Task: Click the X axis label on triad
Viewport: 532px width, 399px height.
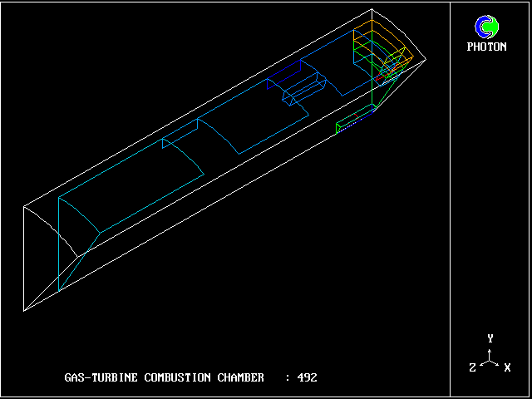Action: pyautogui.click(x=507, y=367)
